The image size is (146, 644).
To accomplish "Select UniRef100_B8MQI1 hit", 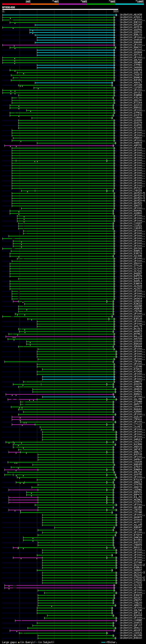I will tap(131, 394).
